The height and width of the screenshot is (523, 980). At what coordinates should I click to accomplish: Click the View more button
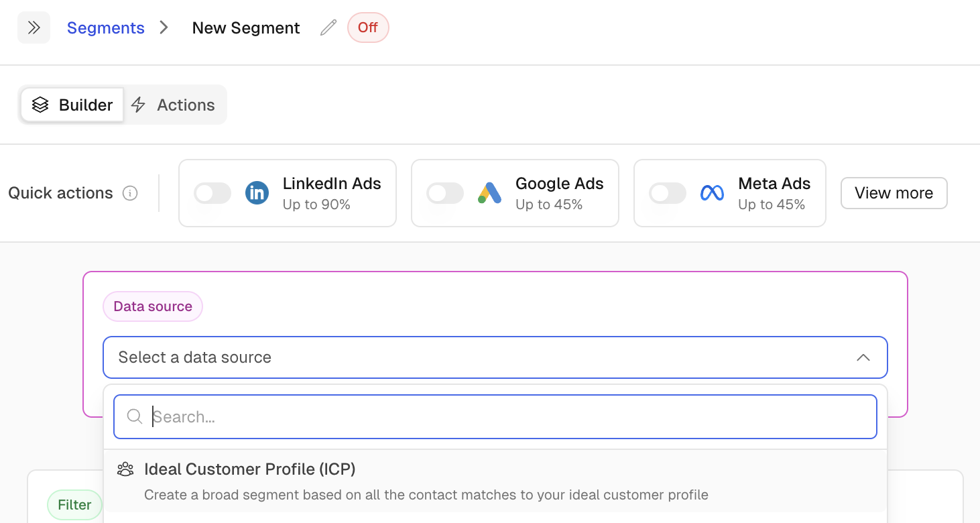tap(894, 193)
